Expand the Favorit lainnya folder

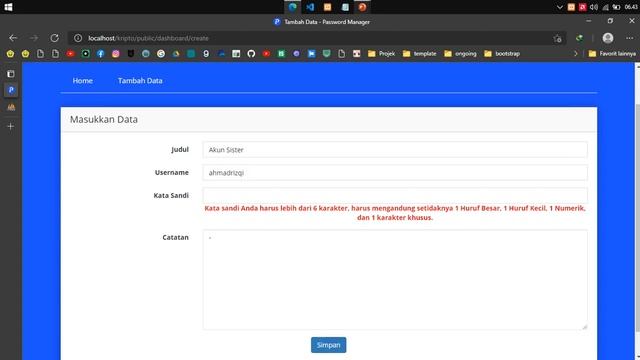(612, 53)
